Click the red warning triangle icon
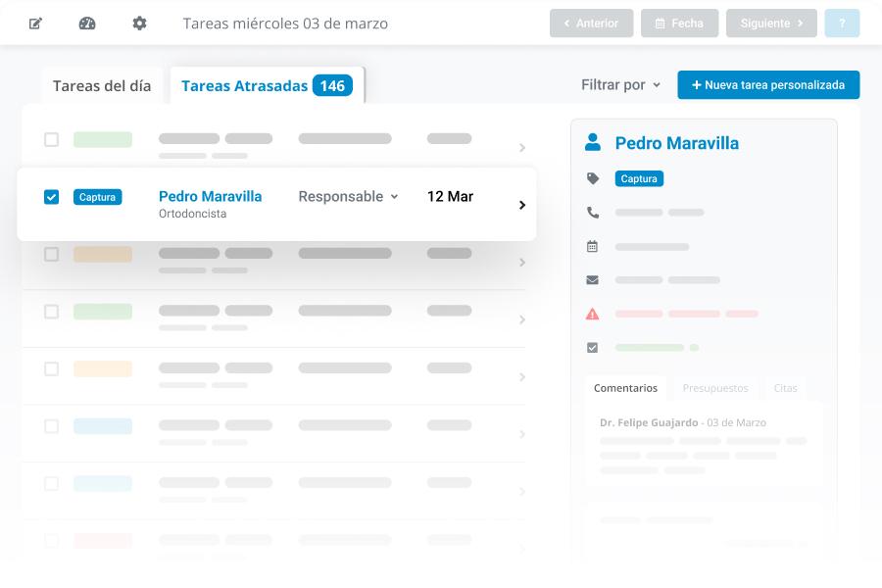Screen dimensions: 882x588 click(592, 314)
